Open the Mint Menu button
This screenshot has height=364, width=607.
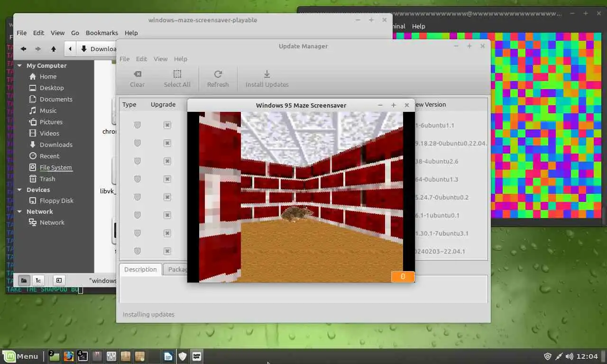coord(21,356)
